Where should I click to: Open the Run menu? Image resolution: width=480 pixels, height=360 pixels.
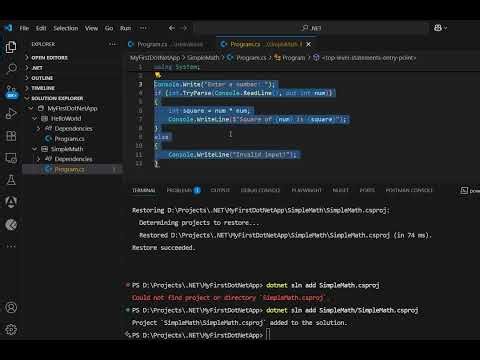(126, 28)
